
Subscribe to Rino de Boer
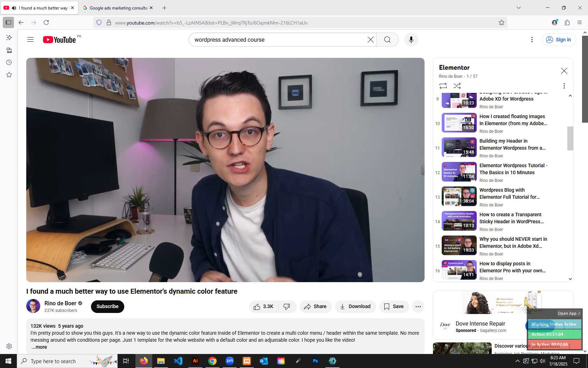click(x=107, y=306)
